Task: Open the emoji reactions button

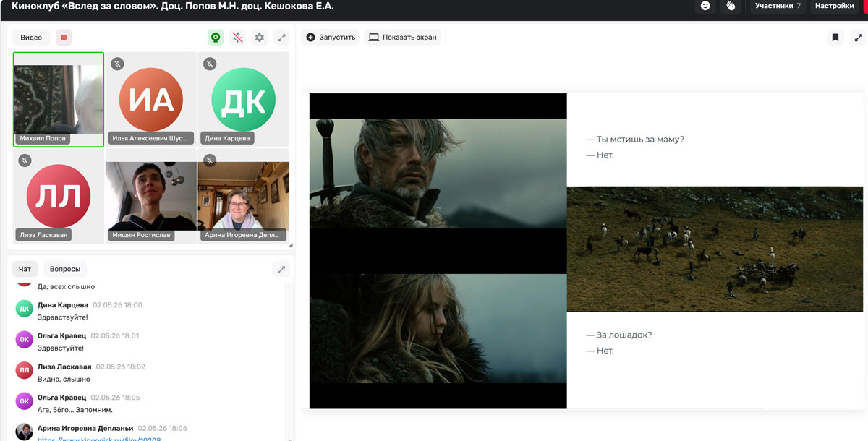Action: tap(705, 6)
